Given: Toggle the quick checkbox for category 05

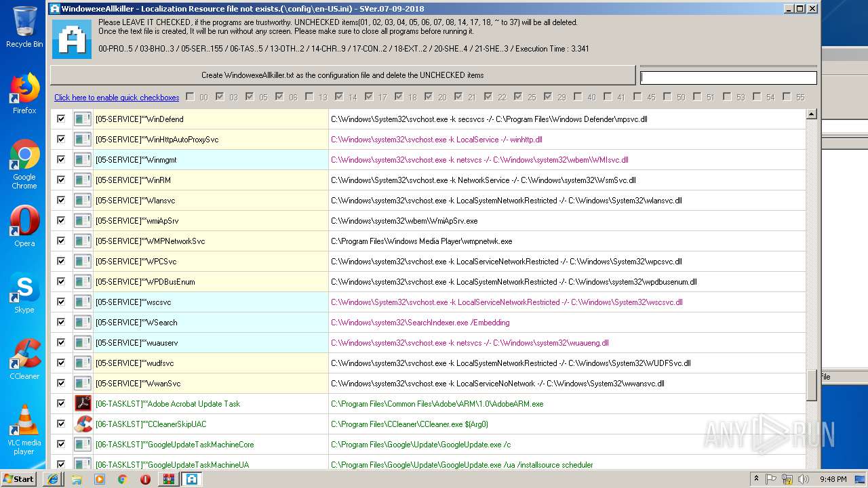Looking at the screenshot, I should pos(250,97).
